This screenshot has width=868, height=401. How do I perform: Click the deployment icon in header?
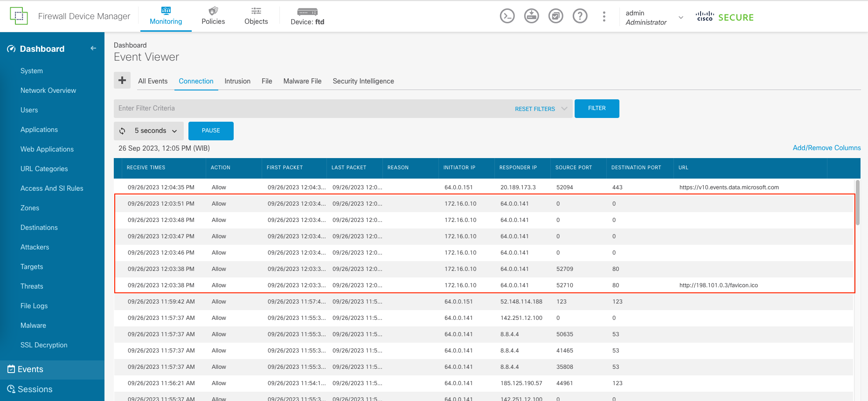(531, 16)
